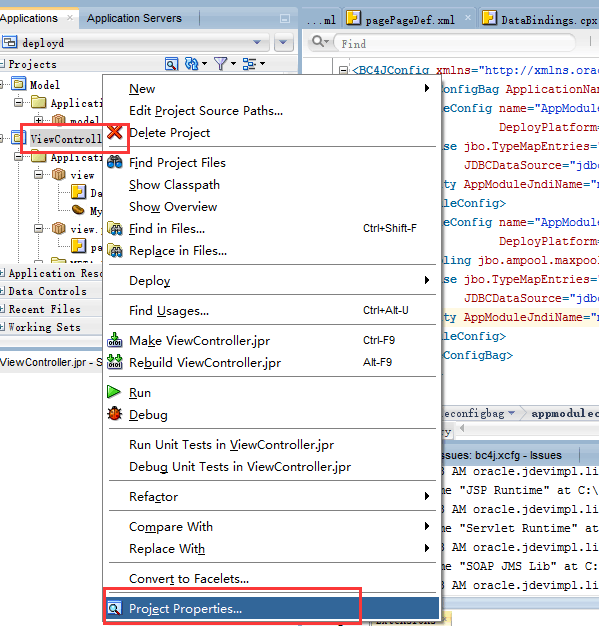Close the pagePageDef.xml tab
The width and height of the screenshot is (599, 626).
click(468, 18)
